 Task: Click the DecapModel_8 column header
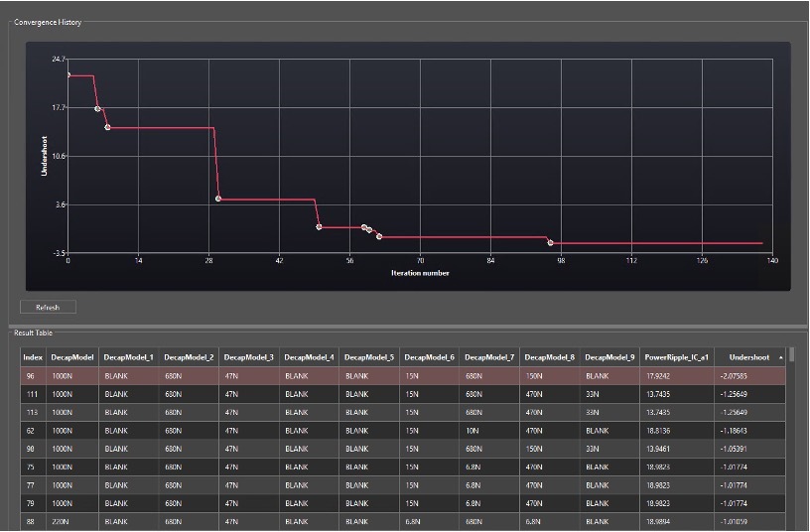(550, 357)
